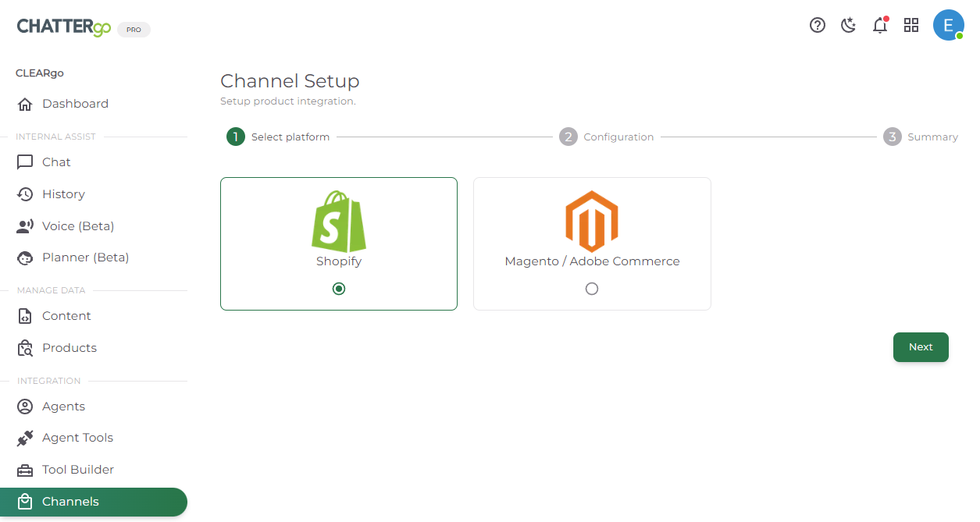Open Agent Tools from sidebar
The width and height of the screenshot is (980, 522).
tap(77, 438)
